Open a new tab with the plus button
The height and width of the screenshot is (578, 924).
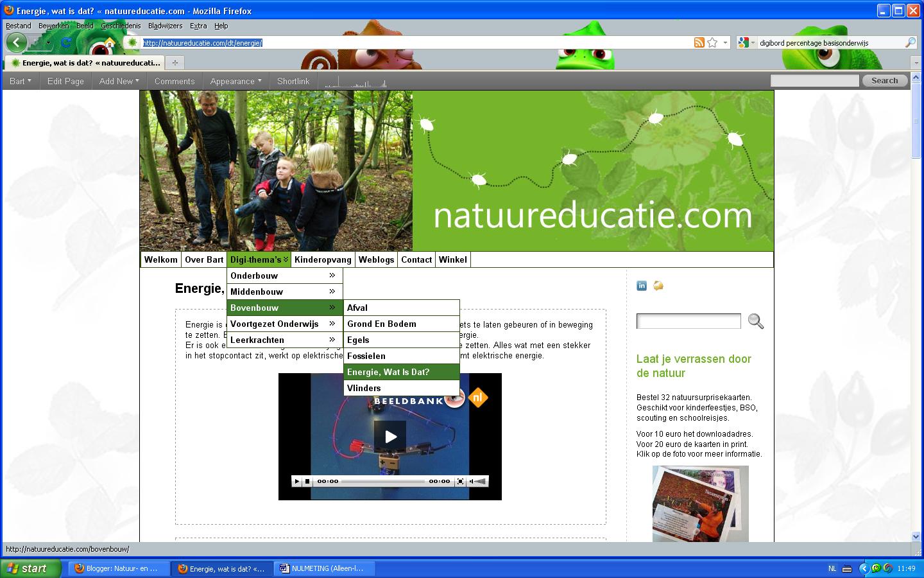coord(175,62)
